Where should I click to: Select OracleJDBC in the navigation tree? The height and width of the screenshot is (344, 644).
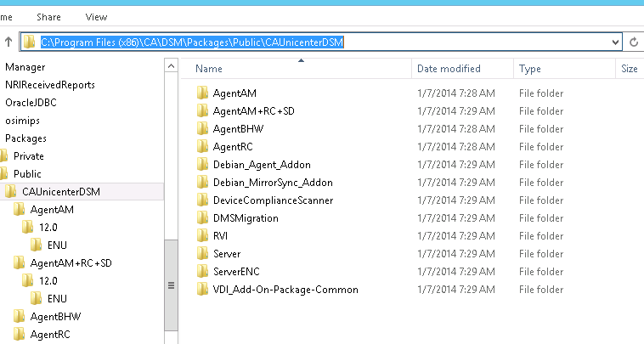pyautogui.click(x=31, y=103)
